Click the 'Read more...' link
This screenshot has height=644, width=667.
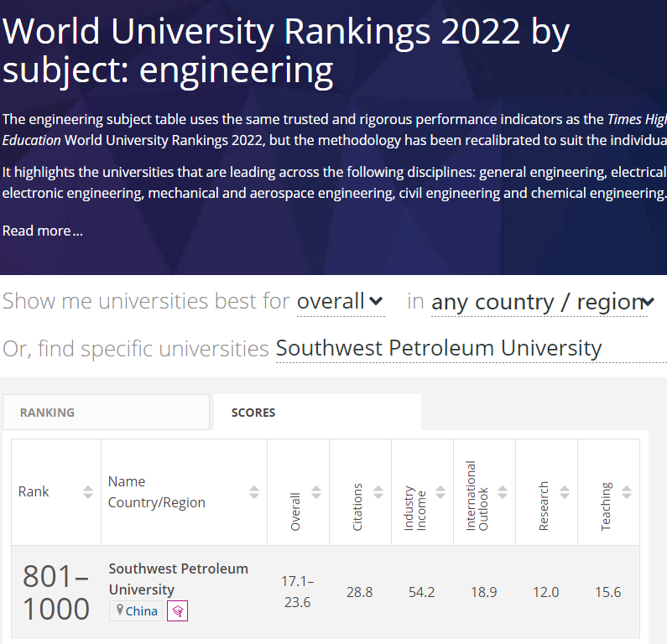[x=43, y=231]
